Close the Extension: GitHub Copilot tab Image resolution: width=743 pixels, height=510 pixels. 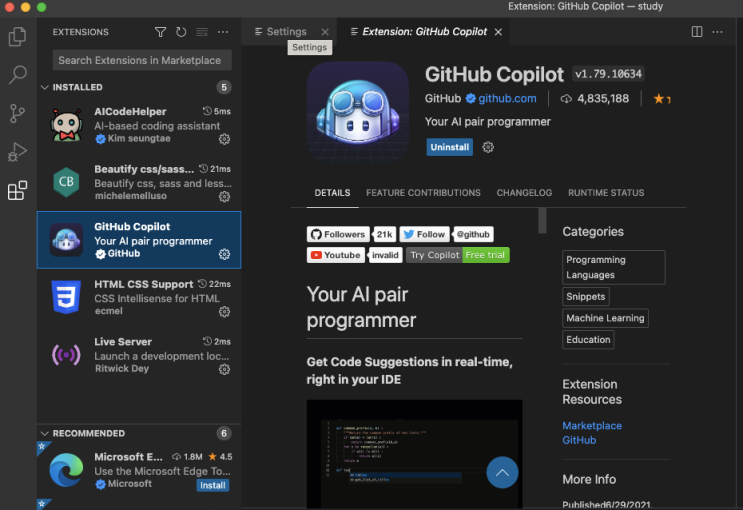[x=498, y=32]
